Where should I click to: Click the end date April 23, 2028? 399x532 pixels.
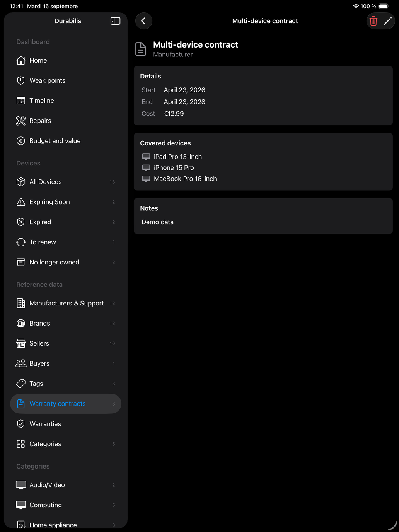point(184,102)
